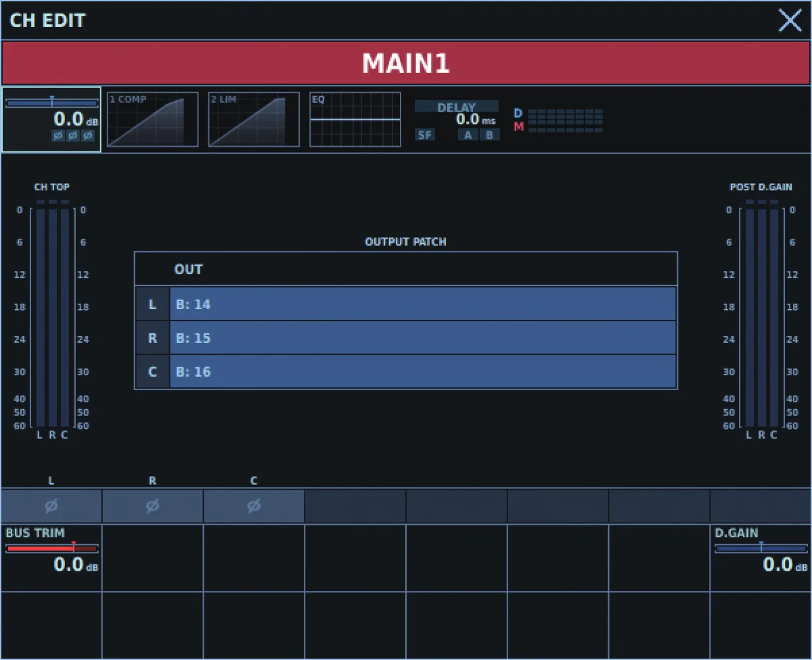Open the 2 LIM limiter thumbnail

coord(254,120)
